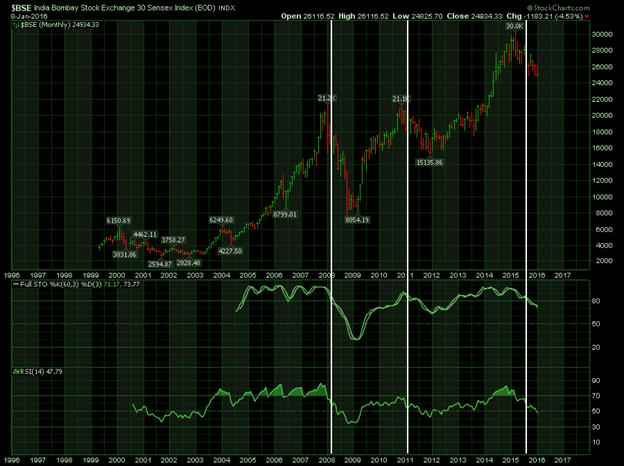Screen dimensions: 624x466
Task: Click the 20 level on the stochastic axis
Action: [x=596, y=347]
